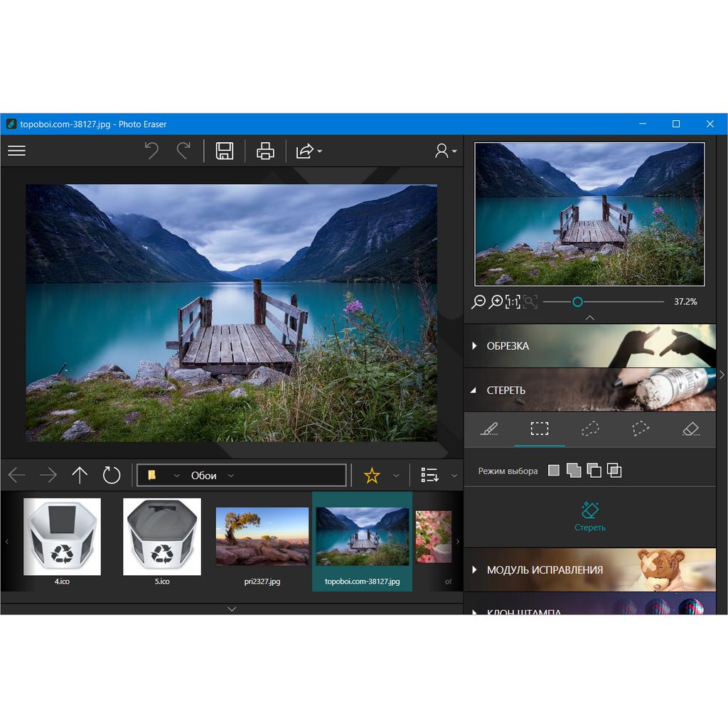Print the photo using printer icon
The height and width of the screenshot is (728, 728).
tap(265, 151)
